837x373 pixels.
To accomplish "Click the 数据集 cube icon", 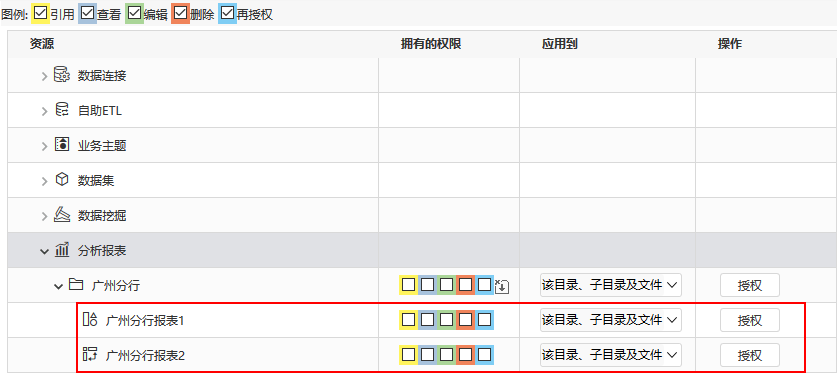I will (62, 180).
